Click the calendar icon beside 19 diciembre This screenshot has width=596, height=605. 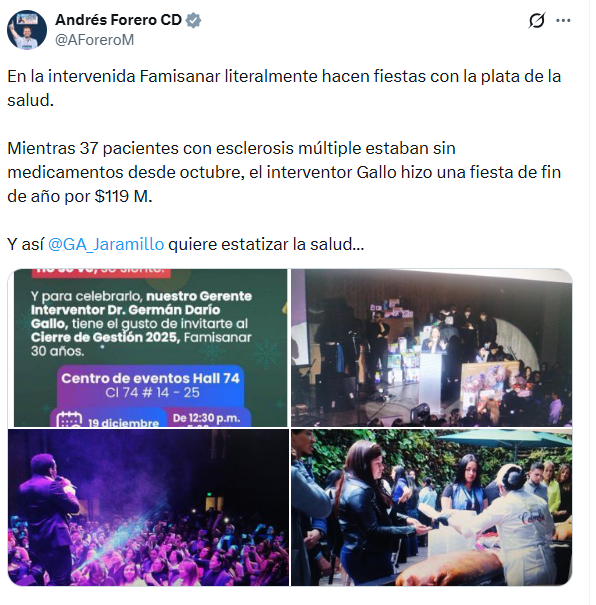[69, 419]
